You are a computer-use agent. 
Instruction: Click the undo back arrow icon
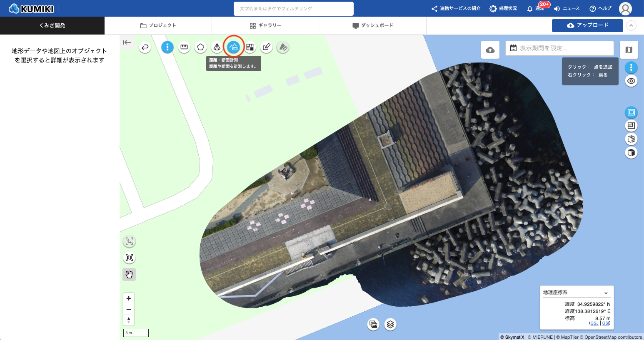[145, 47]
